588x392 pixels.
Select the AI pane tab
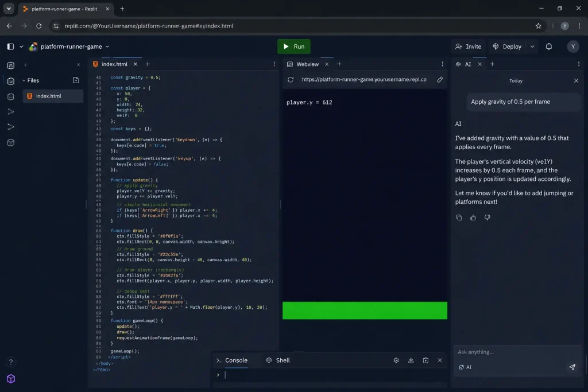463,64
